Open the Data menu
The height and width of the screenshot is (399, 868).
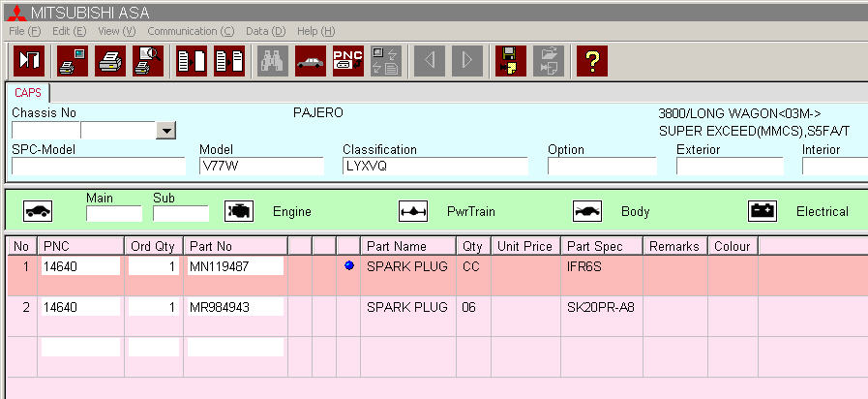265,31
